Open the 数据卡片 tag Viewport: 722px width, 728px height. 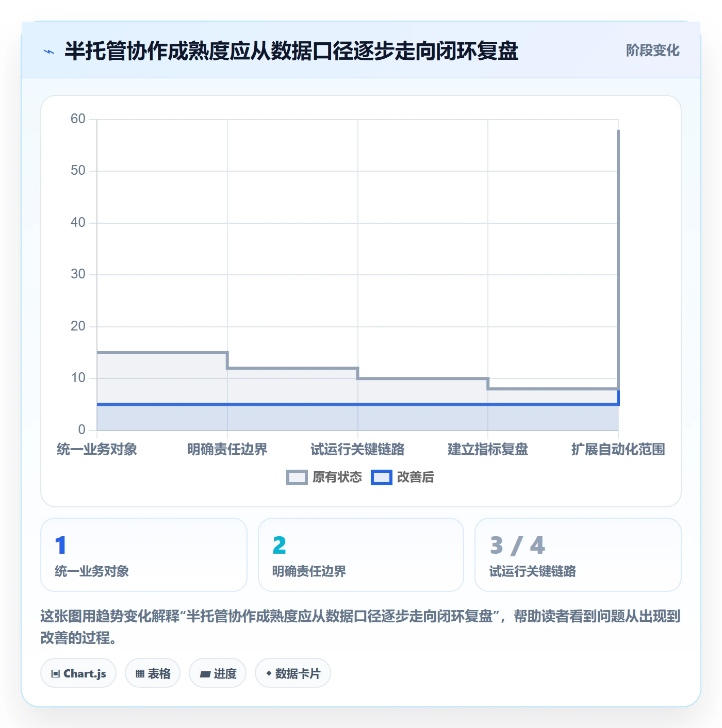pyautogui.click(x=293, y=673)
